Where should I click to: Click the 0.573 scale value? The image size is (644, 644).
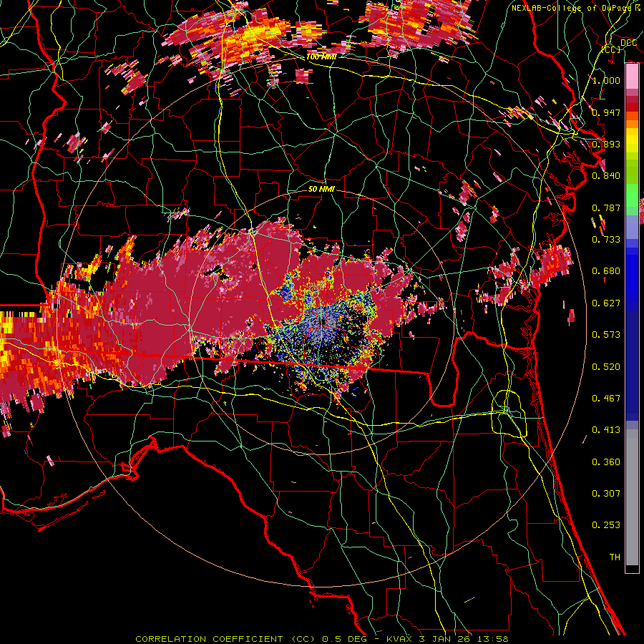pos(606,335)
